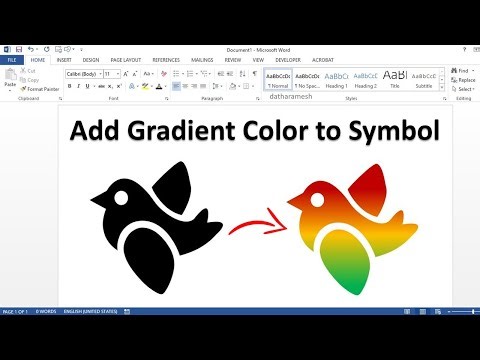
Task: Sort the selected text
Action: click(243, 74)
